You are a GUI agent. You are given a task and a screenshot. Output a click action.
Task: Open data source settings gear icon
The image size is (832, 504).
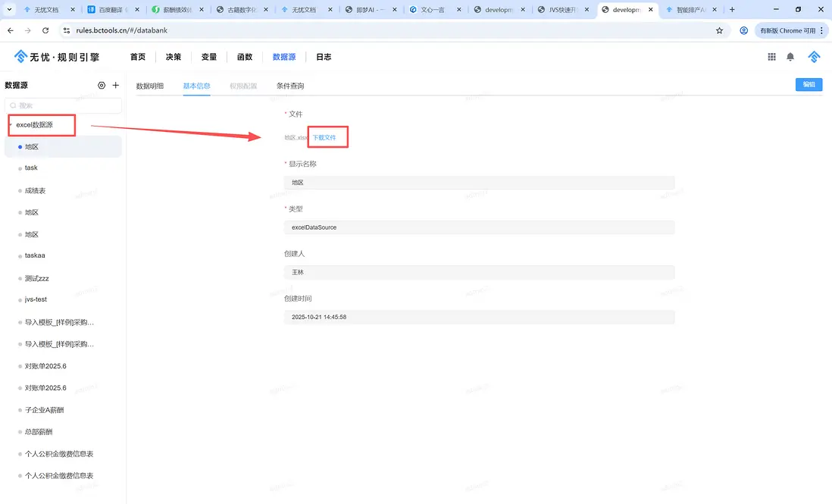click(x=101, y=85)
